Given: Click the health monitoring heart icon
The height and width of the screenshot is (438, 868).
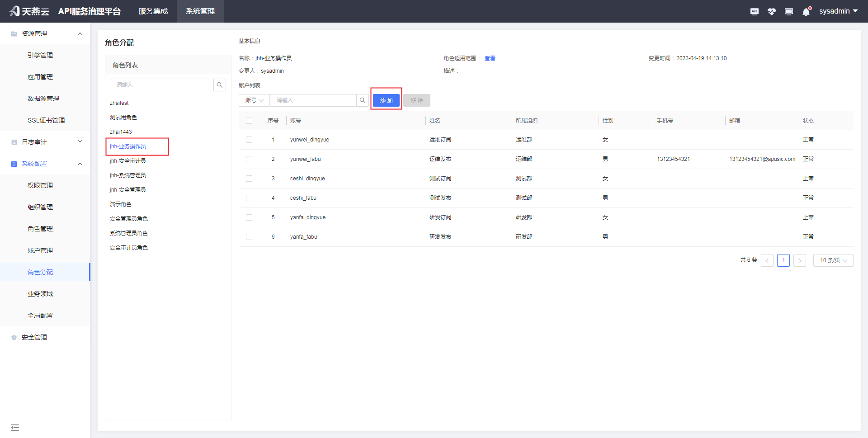Looking at the screenshot, I should pos(771,11).
